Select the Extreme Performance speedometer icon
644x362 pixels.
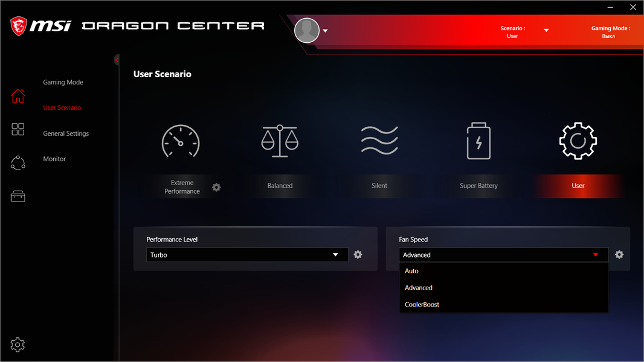tap(181, 141)
